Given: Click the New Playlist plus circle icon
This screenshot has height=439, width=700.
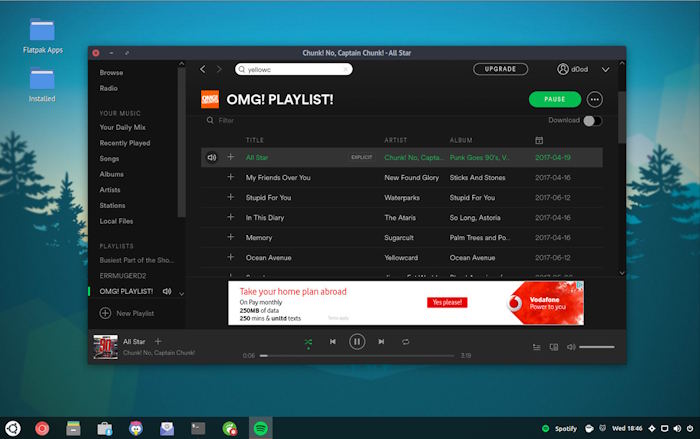Looking at the screenshot, I should [105, 313].
